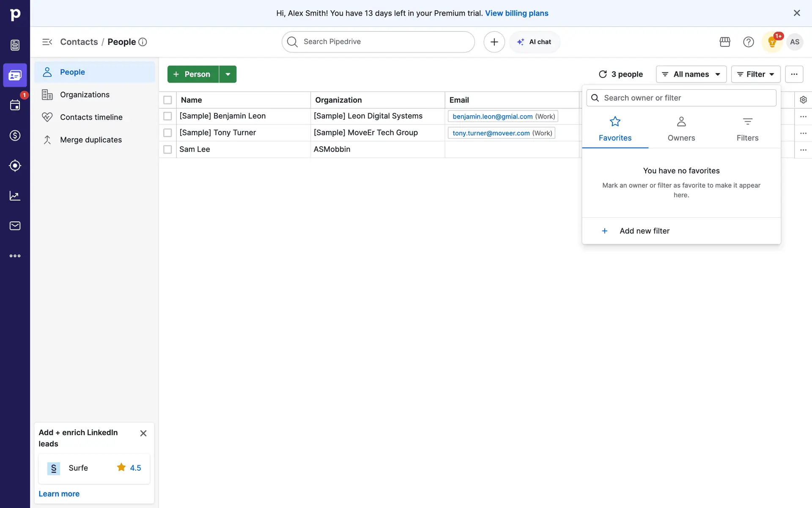Open the green Person button dropdown arrow
This screenshot has width=812, height=508.
(228, 75)
